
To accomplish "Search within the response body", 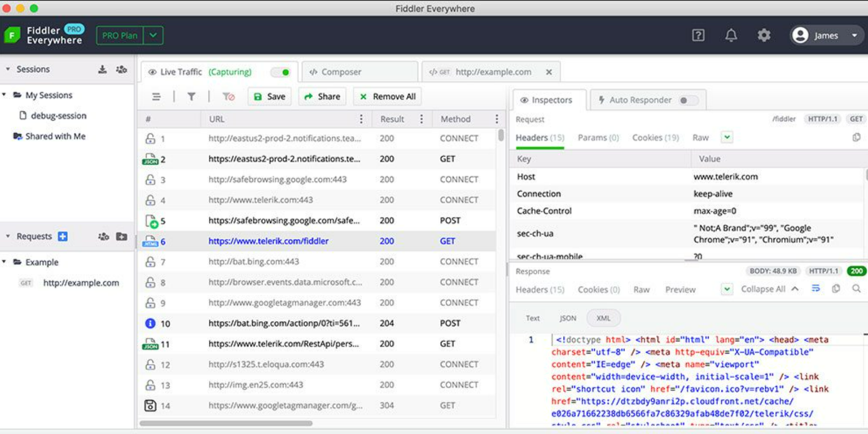I will [856, 289].
